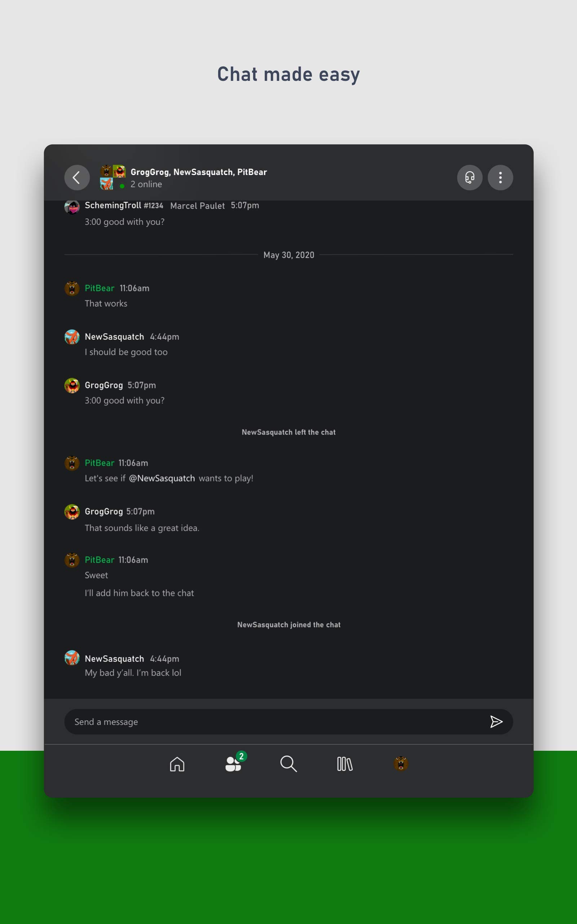577x924 pixels.
Task: Open the Home tab icon
Action: click(x=177, y=764)
